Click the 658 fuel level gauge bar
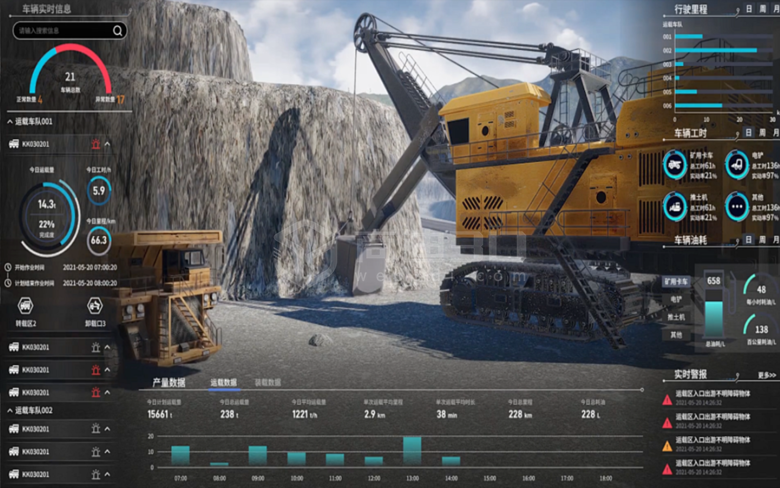The image size is (780, 488). tap(713, 310)
